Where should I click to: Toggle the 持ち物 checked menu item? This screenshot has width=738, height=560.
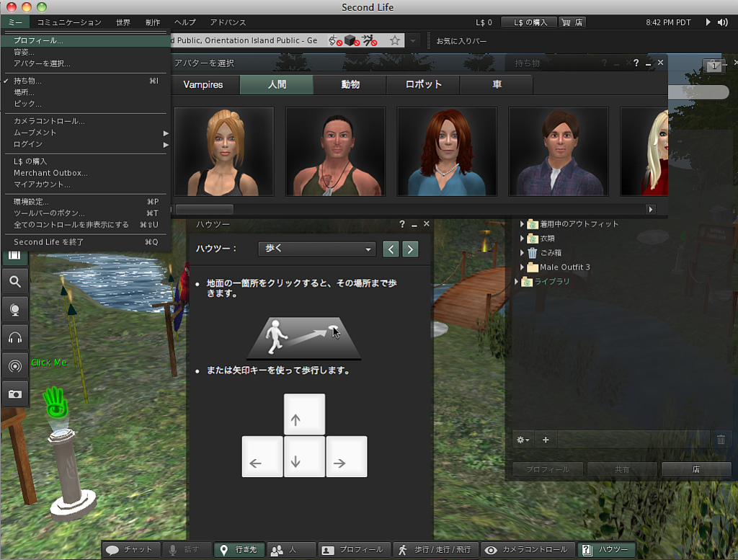click(29, 81)
